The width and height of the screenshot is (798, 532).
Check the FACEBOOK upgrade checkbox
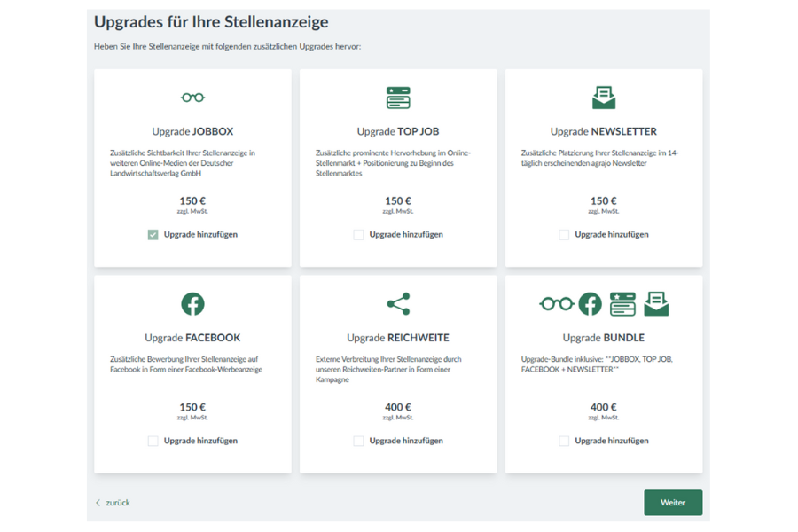(x=153, y=441)
